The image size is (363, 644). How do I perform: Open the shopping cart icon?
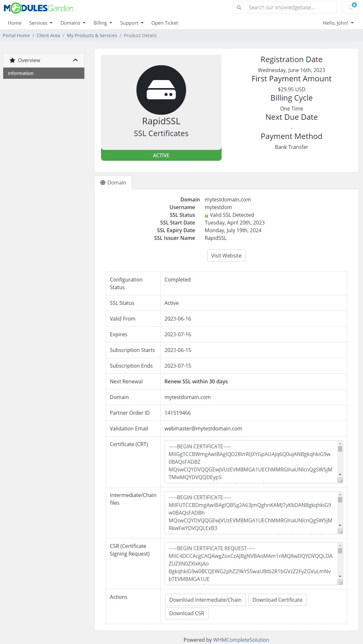click(x=350, y=8)
